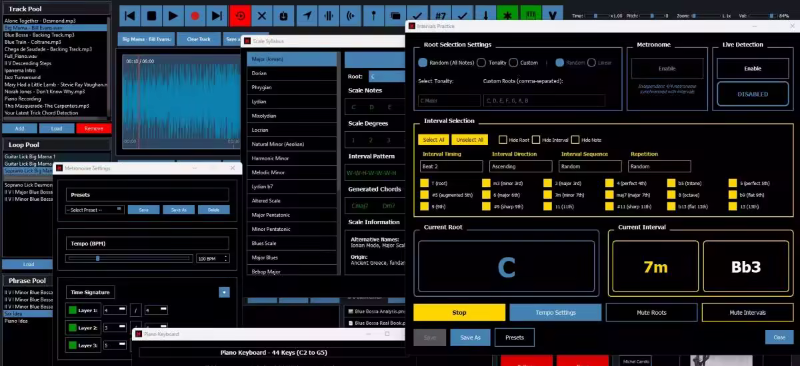
Task: Click the yellow Stop button in Intervals Practice
Action: pos(459,312)
